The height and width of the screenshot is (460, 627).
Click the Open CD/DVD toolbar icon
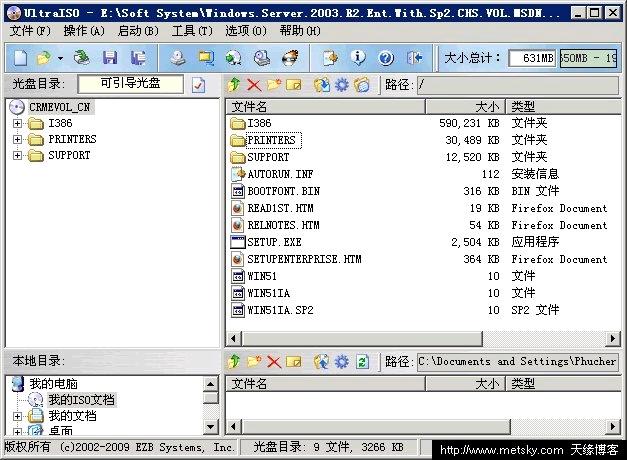(x=82, y=58)
